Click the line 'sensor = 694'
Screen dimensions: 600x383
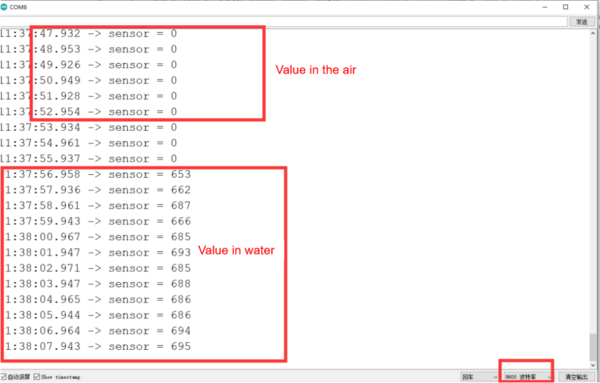[98, 331]
